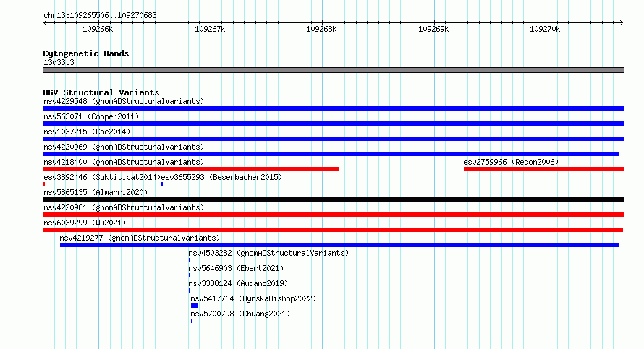Screen dimensions: 644x349
Task: Select the nsv4218400 red variant bar
Action: pyautogui.click(x=190, y=169)
